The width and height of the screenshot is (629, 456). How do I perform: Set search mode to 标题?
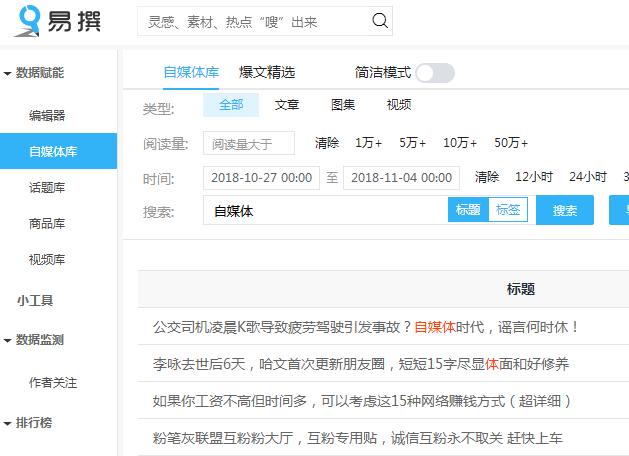click(468, 210)
